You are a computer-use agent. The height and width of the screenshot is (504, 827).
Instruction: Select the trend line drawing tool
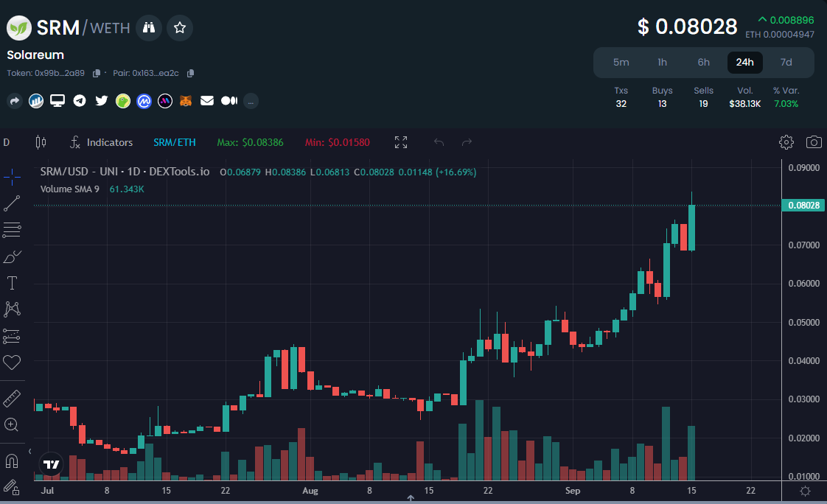pyautogui.click(x=12, y=203)
